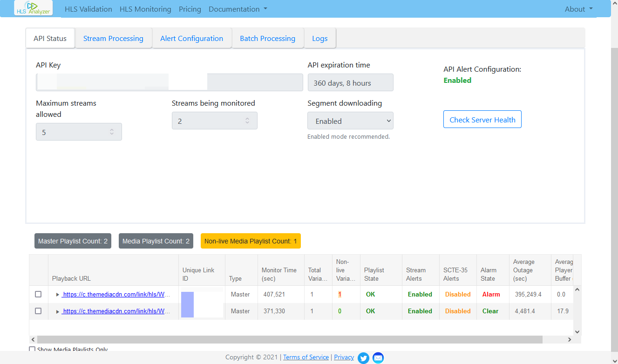Image resolution: width=618 pixels, height=364 pixels.
Task: View the Logs tab
Action: (x=320, y=38)
